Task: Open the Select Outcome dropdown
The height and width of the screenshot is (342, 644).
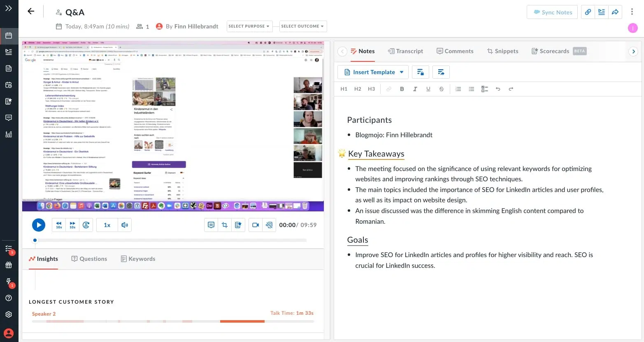Action: 302,26
